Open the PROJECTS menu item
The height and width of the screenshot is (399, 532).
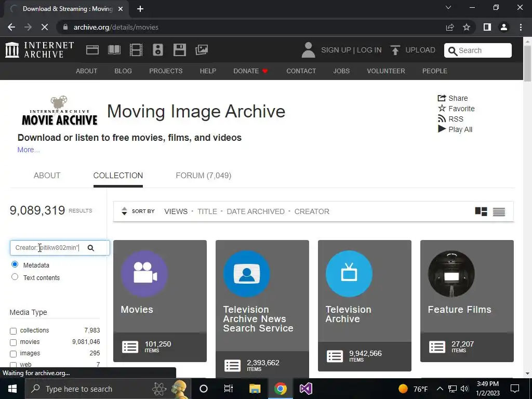coord(166,71)
